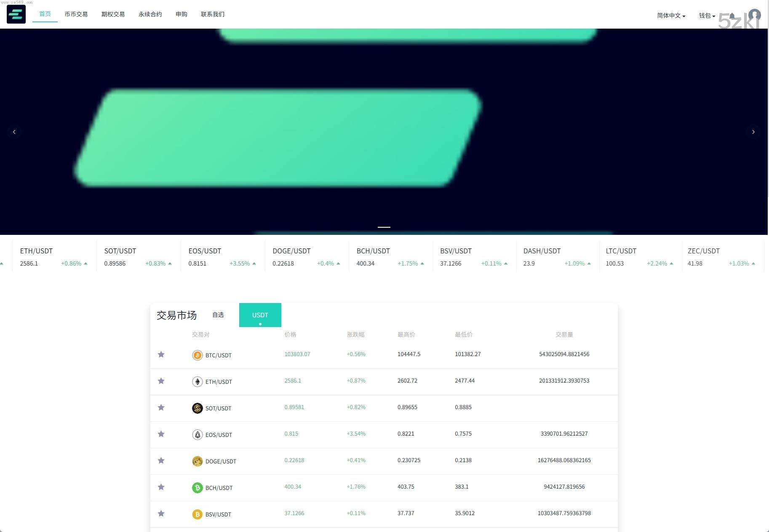Screen dimensions: 769x532
Task: Open the 简体中文 language dropdown
Action: 670,15
